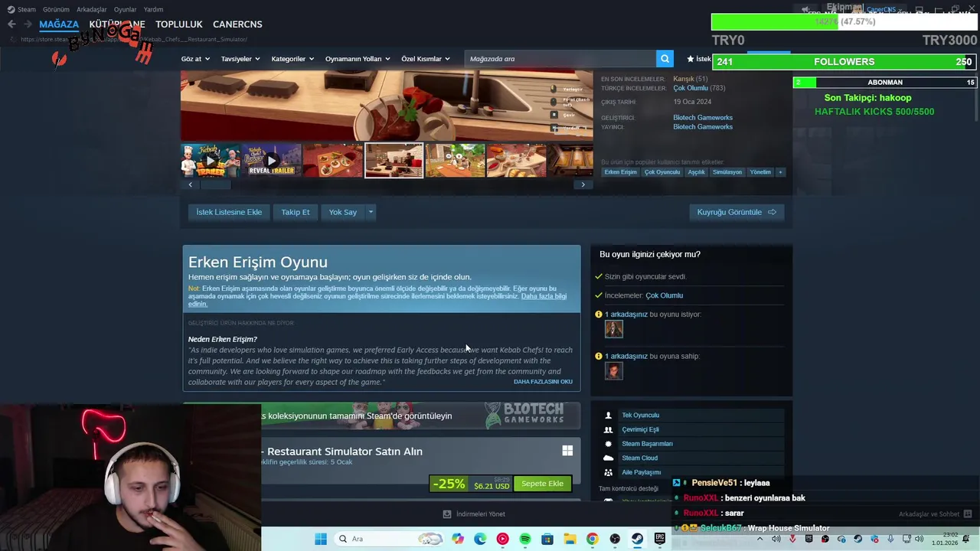The image size is (980, 551).
Task: Click the Takip Et button
Action: pyautogui.click(x=295, y=212)
